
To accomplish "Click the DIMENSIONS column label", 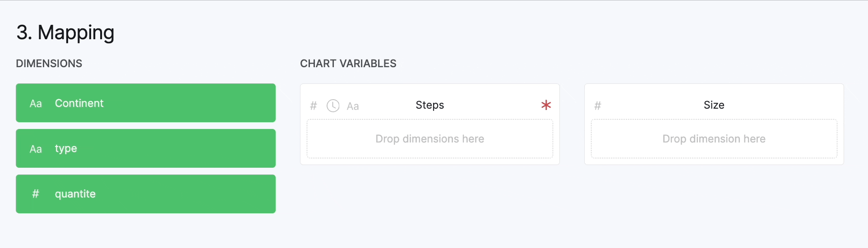I will [49, 64].
